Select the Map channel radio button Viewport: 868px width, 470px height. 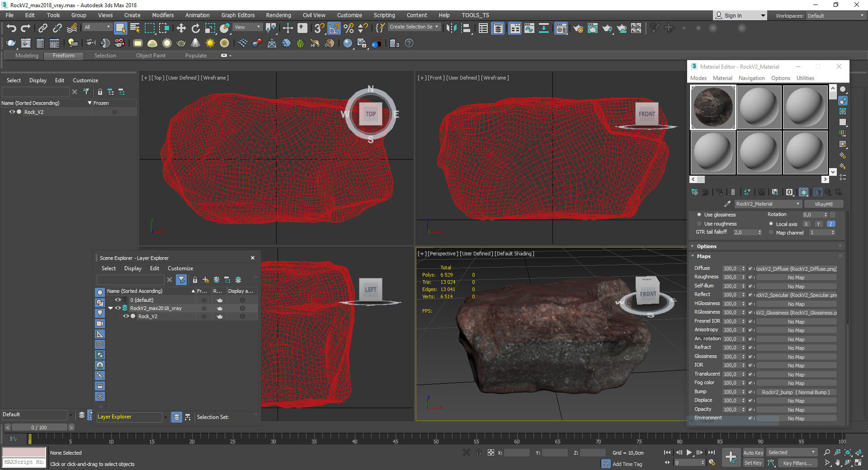click(x=771, y=233)
